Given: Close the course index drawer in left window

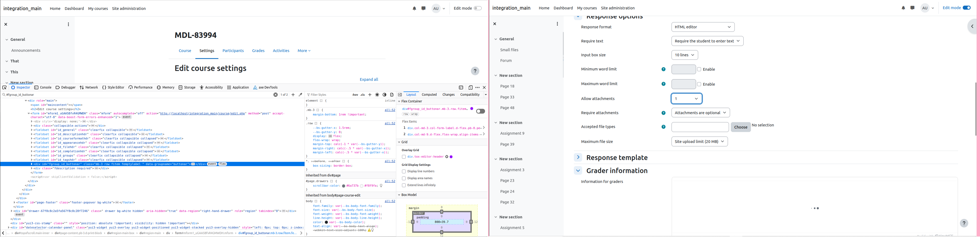Looking at the screenshot, I should tap(6, 24).
